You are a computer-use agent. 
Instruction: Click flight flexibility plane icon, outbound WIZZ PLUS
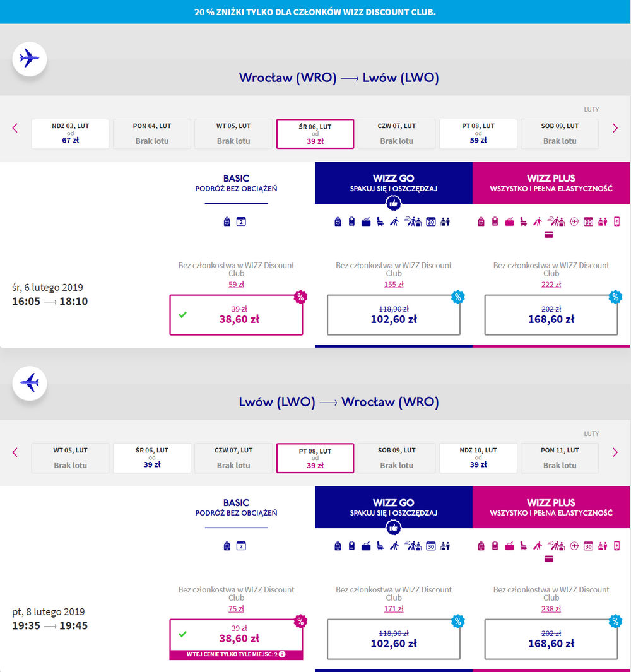coord(574,221)
